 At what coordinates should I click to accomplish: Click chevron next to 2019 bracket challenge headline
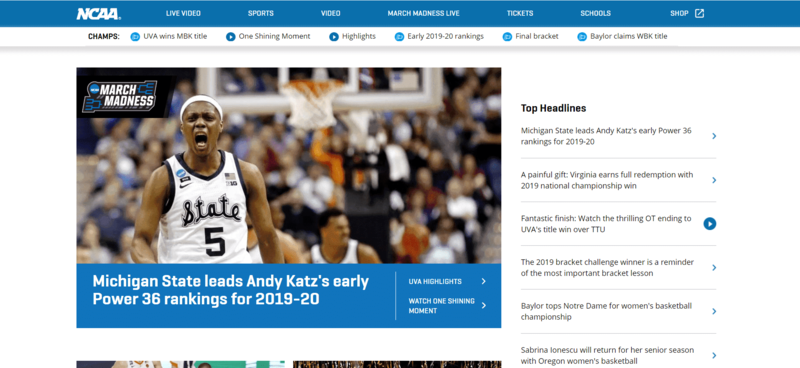pyautogui.click(x=714, y=267)
